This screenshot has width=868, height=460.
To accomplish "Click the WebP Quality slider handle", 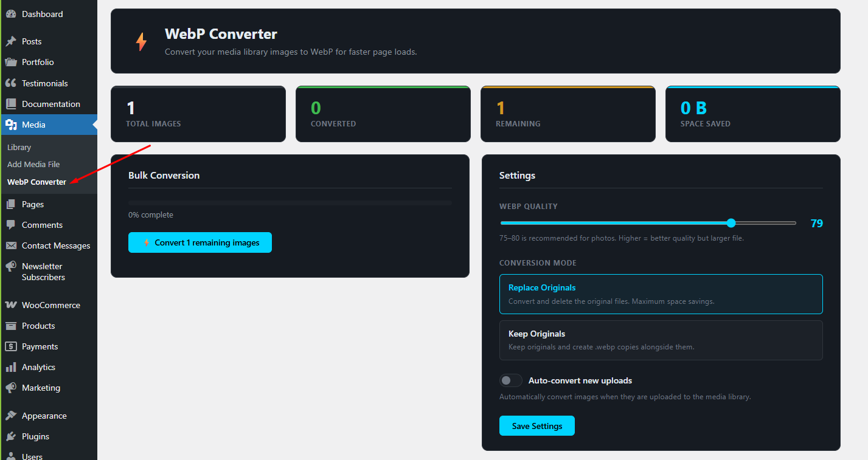I will 731,223.
